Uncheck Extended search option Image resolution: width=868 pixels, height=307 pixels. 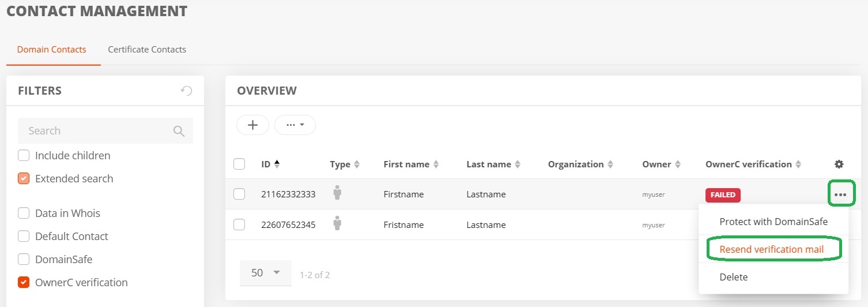coord(24,178)
